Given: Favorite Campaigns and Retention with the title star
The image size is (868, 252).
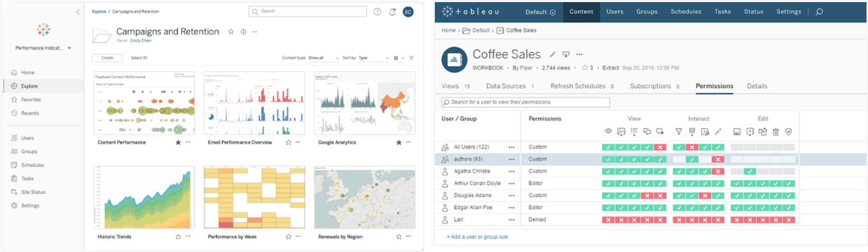Looking at the screenshot, I should coord(231,32).
